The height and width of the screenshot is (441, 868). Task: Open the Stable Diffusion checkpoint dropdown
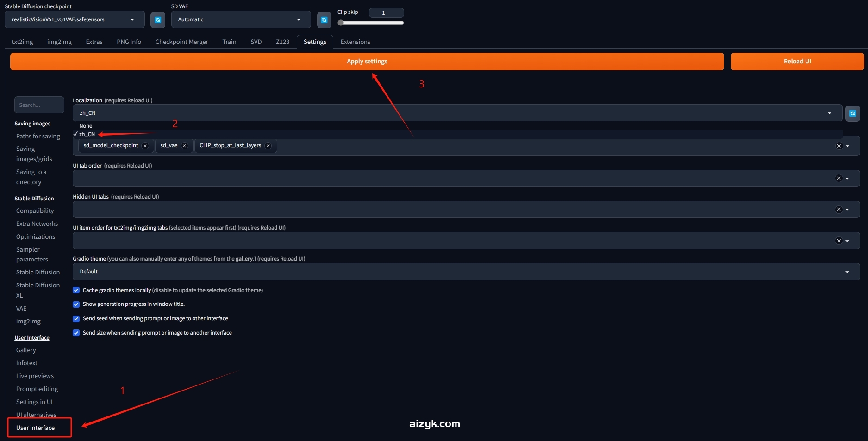(x=74, y=20)
